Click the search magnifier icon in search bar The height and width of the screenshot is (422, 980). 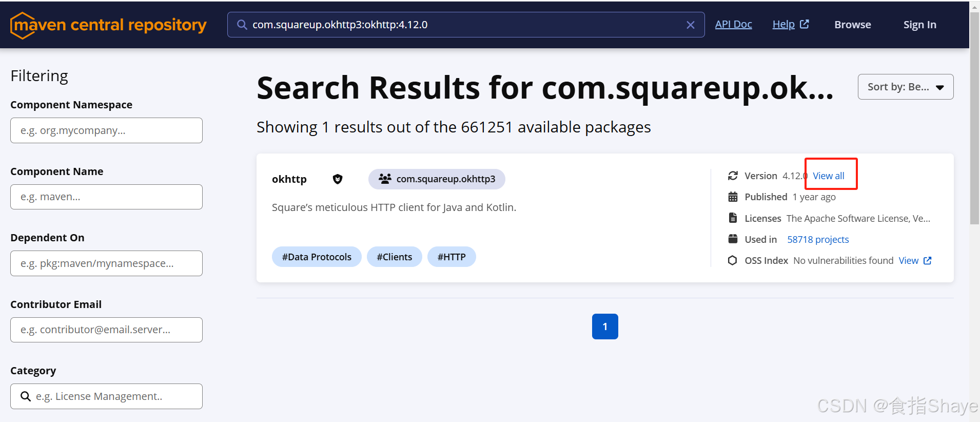click(242, 25)
